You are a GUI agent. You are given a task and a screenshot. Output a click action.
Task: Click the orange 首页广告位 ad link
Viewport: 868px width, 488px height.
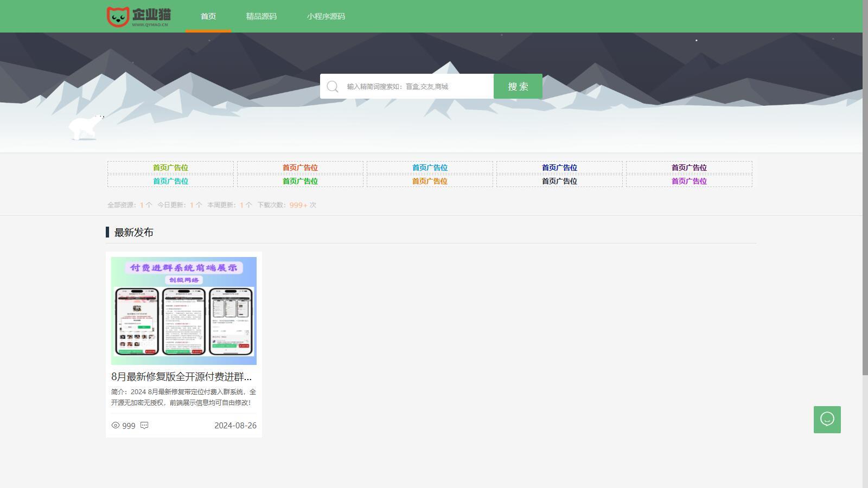(x=430, y=181)
